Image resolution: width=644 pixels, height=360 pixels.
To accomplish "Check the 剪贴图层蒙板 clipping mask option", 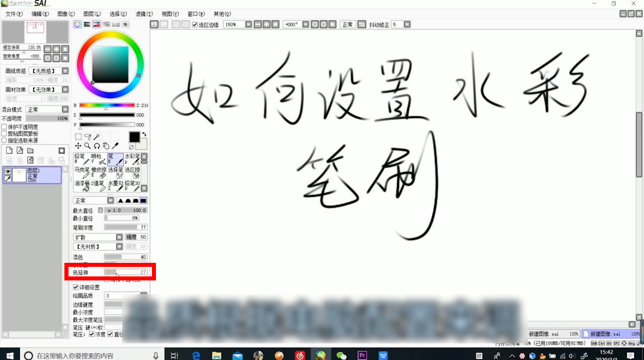I will (4, 134).
